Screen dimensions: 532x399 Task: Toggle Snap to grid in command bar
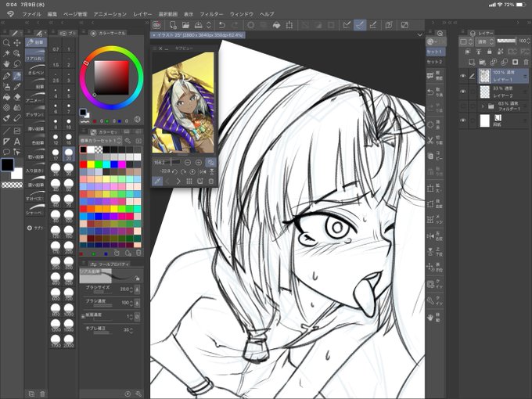coord(373,25)
